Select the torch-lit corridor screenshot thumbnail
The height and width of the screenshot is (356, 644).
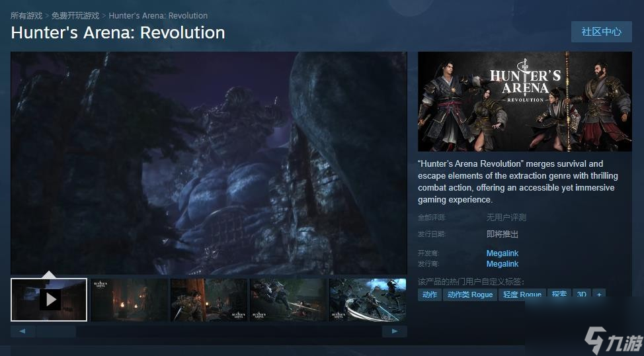coord(130,300)
